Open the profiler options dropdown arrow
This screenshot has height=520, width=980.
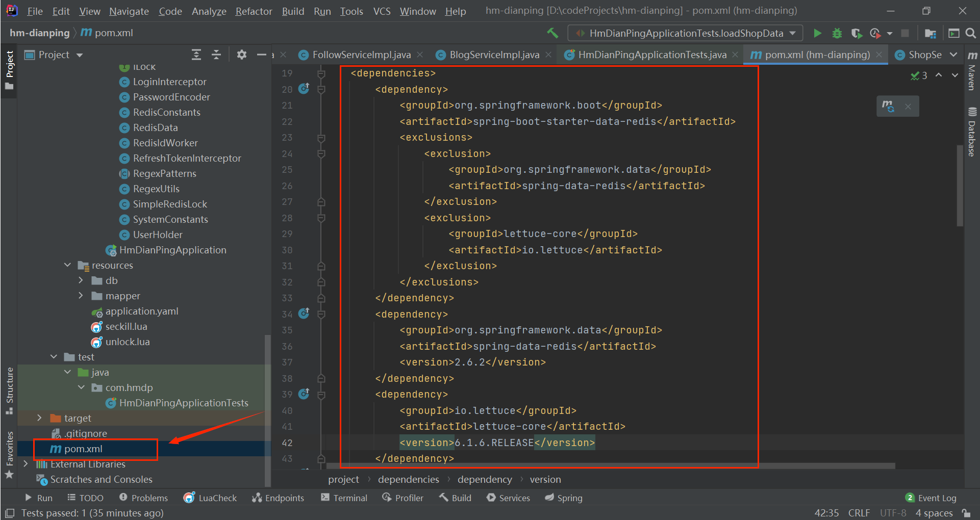(890, 34)
